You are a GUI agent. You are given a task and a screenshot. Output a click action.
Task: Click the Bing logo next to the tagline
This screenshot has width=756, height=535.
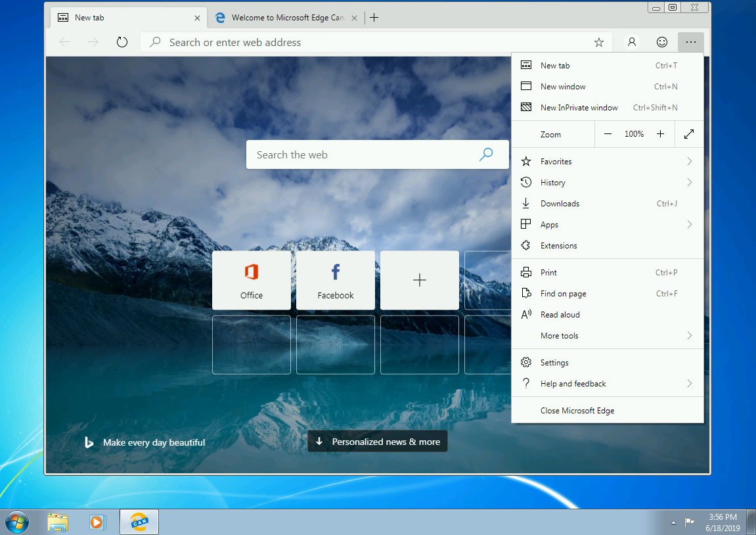[x=89, y=442]
